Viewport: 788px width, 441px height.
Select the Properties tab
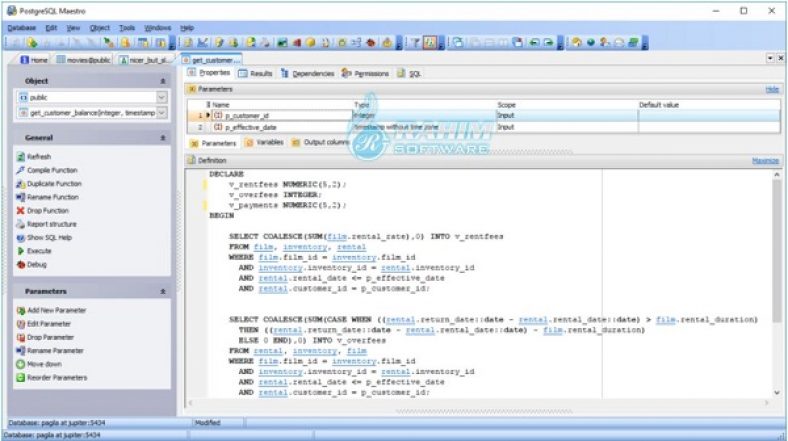(209, 73)
